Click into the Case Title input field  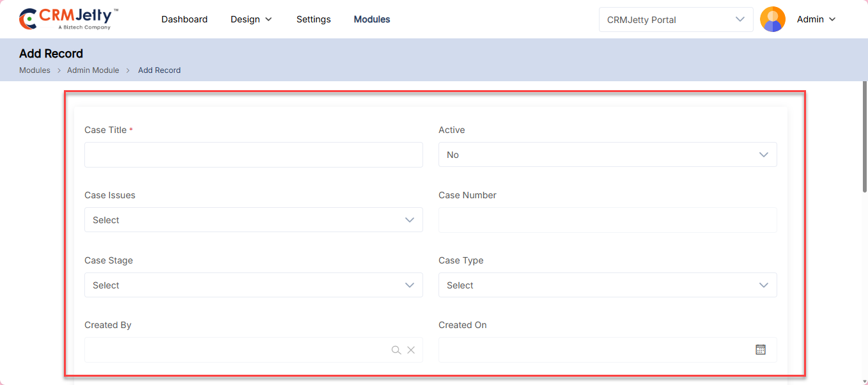[x=253, y=155]
